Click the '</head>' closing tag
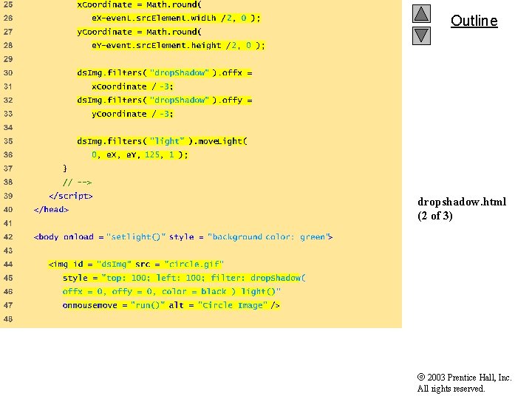 51,209
